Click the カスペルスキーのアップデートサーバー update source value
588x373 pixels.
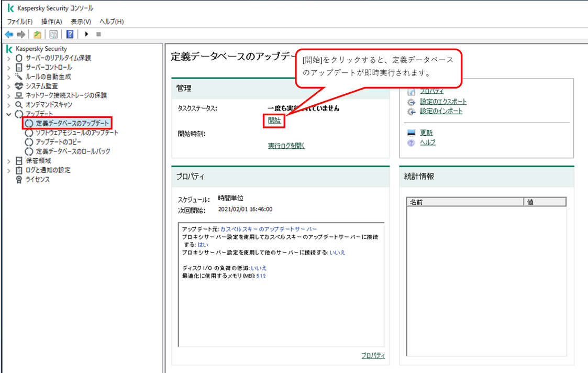point(269,229)
